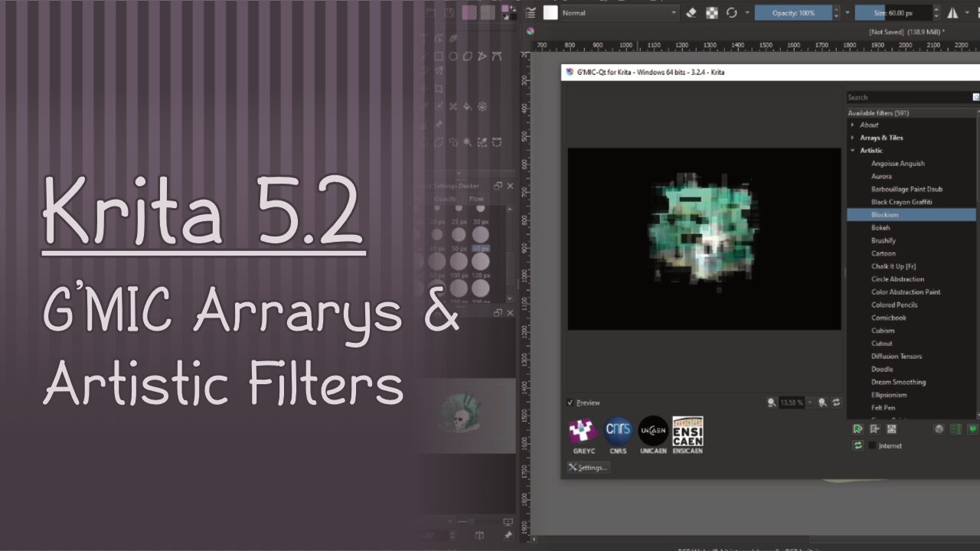Screen dimensions: 980x551
Task: Click the Krita document tab icon
Action: pos(530,31)
